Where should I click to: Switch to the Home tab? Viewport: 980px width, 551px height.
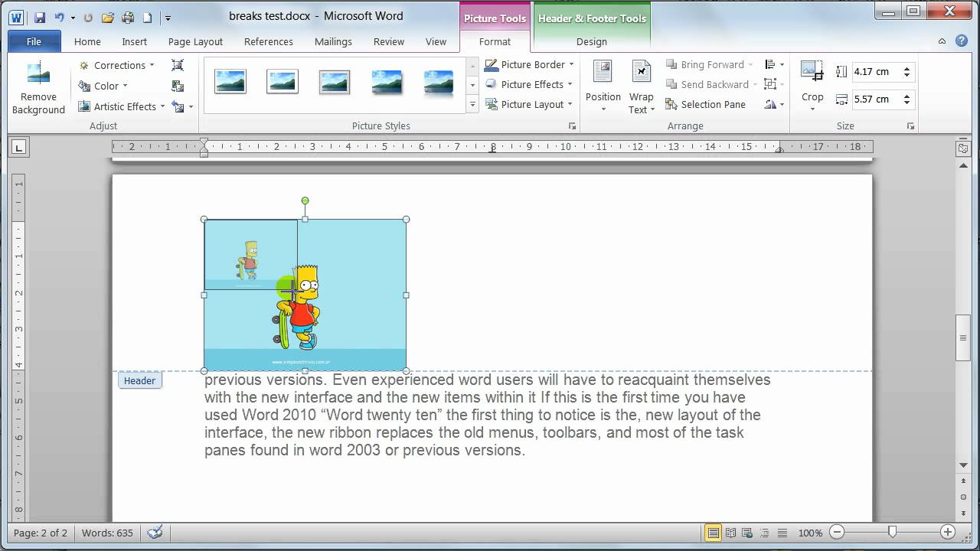coord(87,41)
